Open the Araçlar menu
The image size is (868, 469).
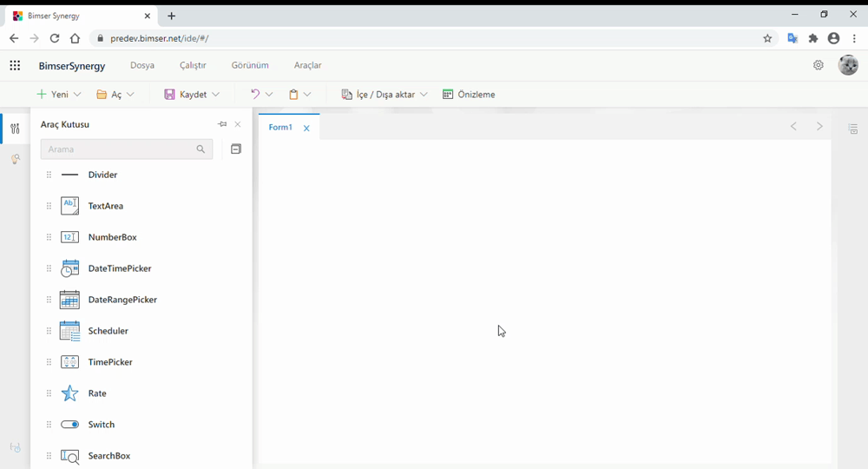tap(308, 65)
